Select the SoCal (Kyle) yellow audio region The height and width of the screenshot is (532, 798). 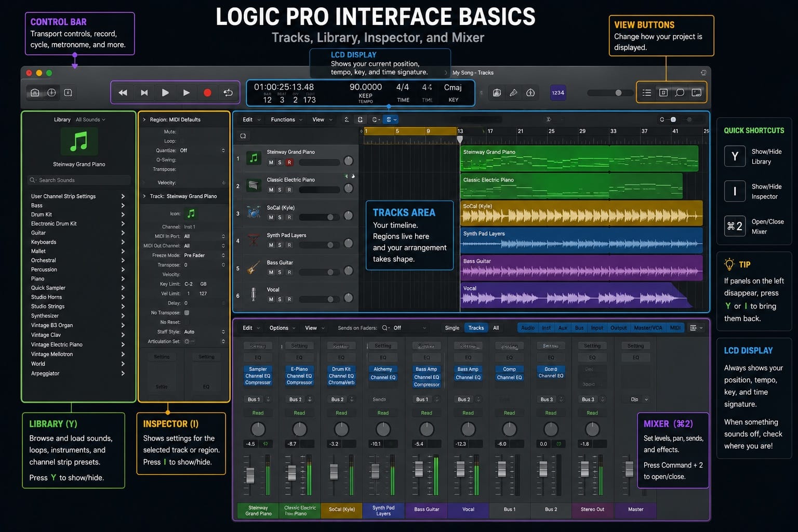pos(581,213)
